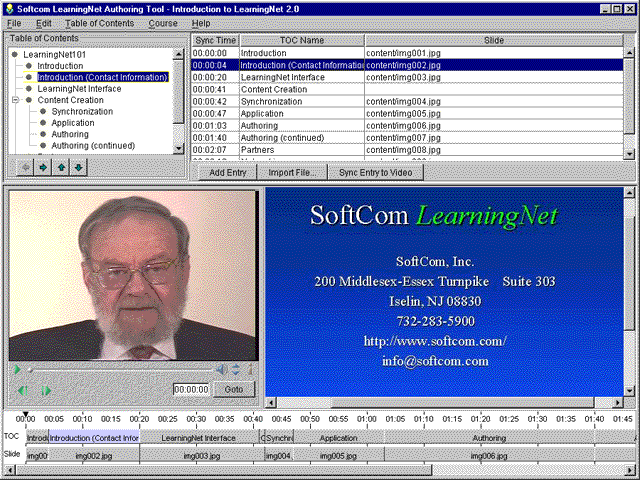Screen dimensions: 640x480
Task: Click slide preview horizontal scroll-left arrow
Action: pos(271,403)
